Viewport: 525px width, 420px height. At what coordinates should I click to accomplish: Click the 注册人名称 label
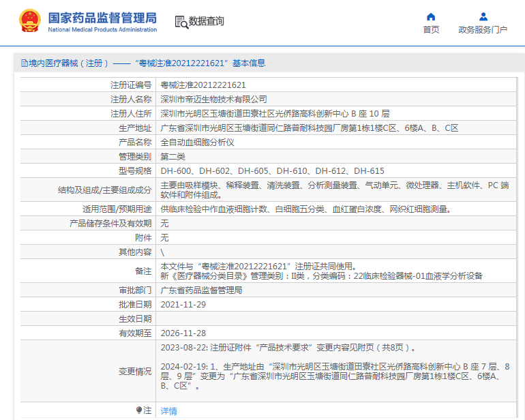(131, 99)
